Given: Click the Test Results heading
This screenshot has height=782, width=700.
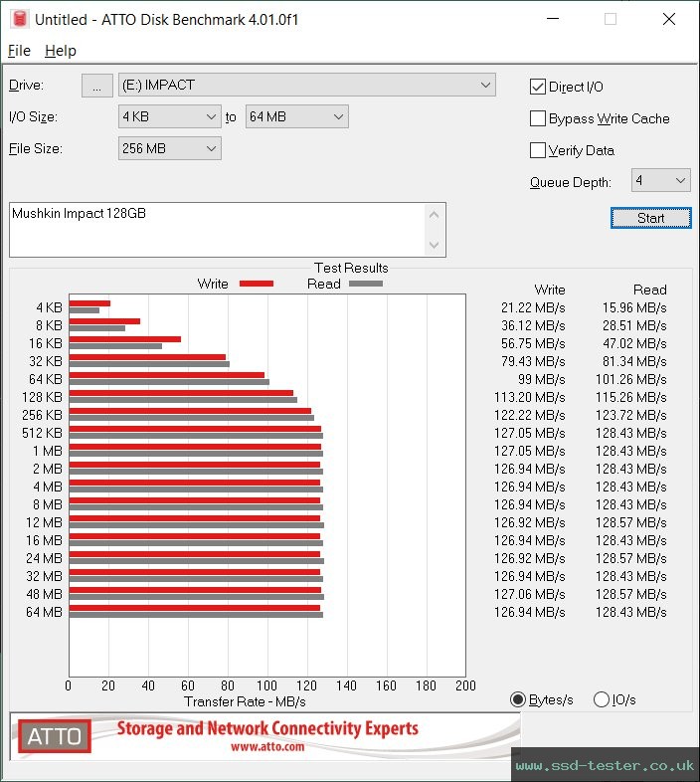Looking at the screenshot, I should (351, 268).
